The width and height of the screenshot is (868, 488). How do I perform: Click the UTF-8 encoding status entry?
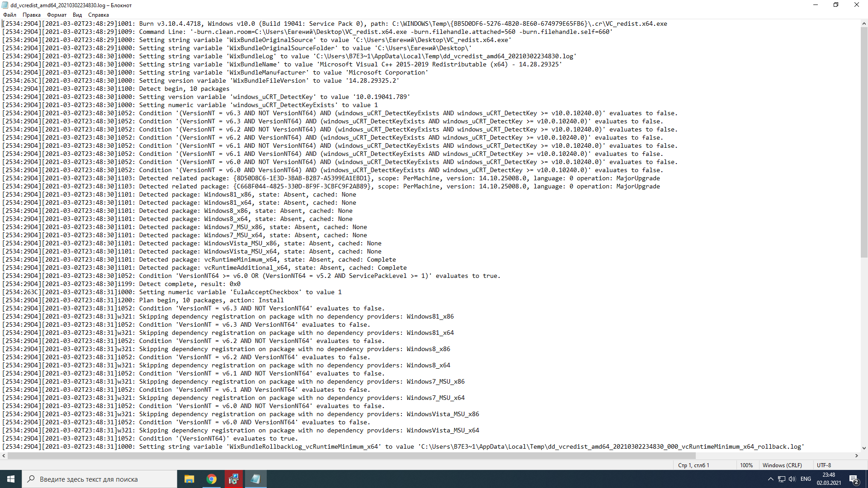point(824,465)
